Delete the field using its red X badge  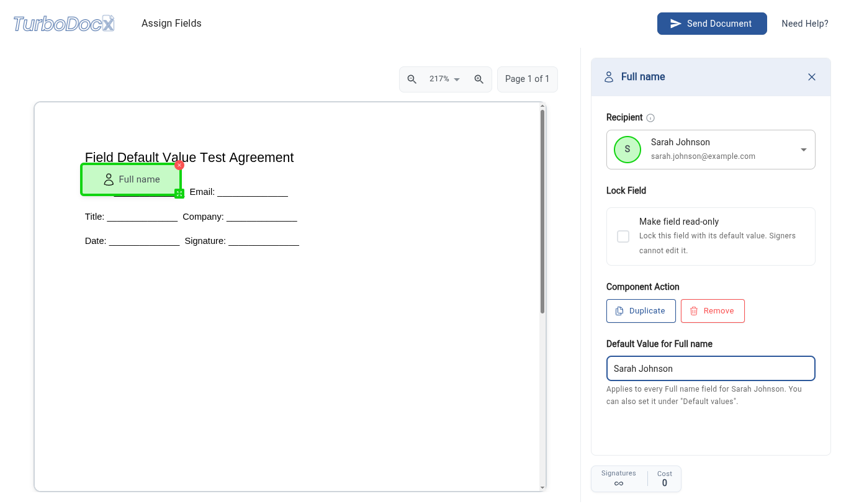point(179,165)
